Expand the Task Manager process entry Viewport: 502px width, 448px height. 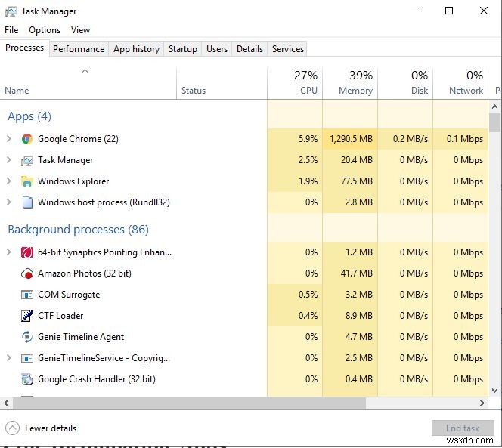point(9,160)
